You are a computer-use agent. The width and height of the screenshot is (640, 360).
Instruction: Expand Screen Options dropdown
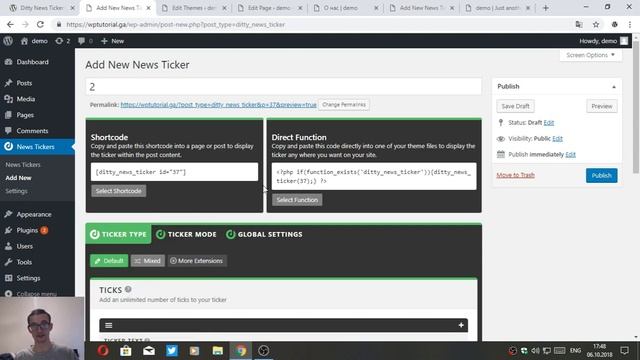click(591, 55)
